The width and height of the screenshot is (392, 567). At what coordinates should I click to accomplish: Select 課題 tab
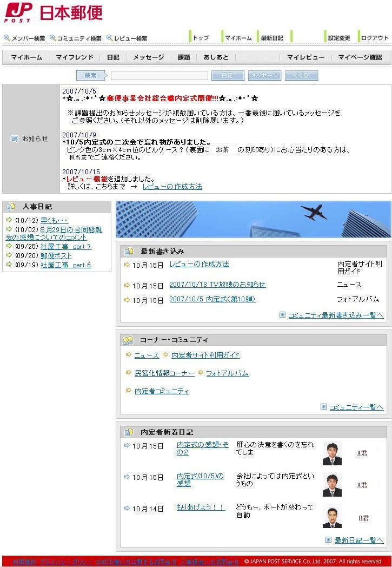coord(184,57)
